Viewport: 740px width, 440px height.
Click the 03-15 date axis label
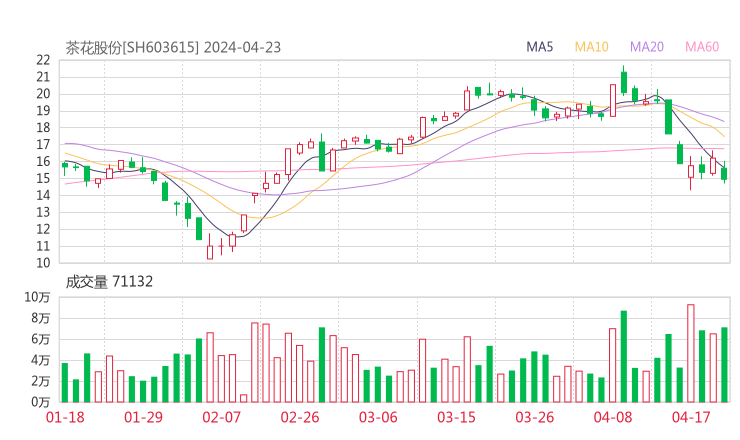coord(456,417)
